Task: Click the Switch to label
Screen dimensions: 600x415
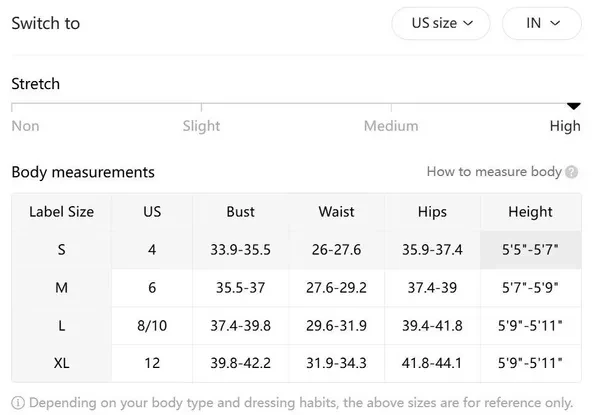Action: point(45,23)
